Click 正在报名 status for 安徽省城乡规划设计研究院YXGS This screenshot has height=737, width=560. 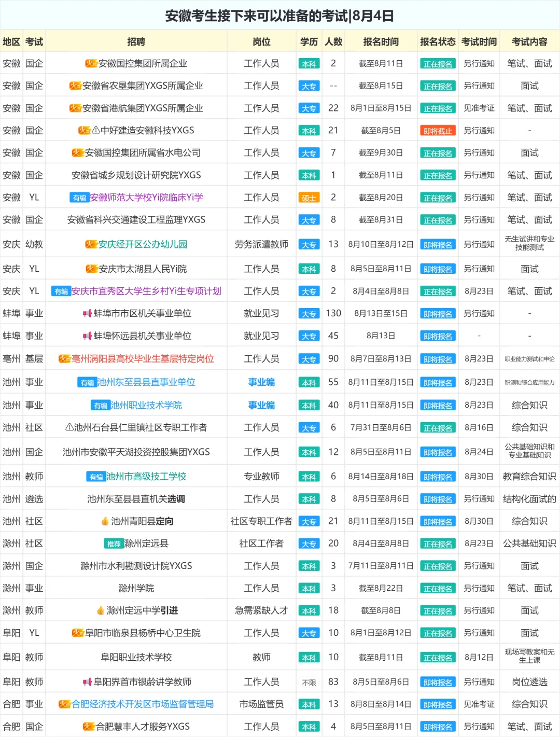point(438,176)
